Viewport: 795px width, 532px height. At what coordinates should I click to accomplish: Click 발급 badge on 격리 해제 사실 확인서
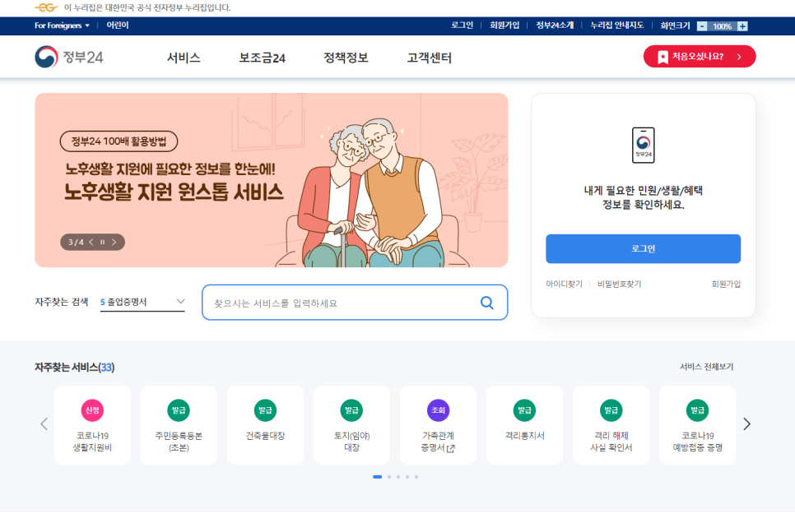point(611,409)
